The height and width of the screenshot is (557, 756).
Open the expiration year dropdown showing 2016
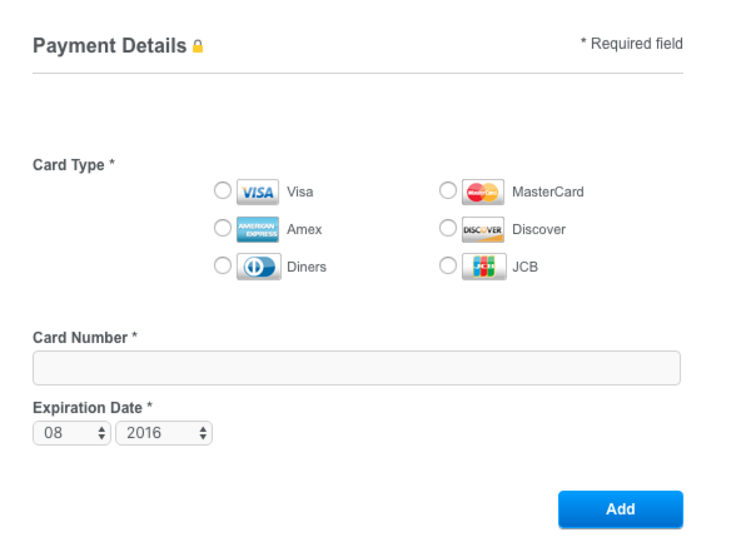[164, 433]
